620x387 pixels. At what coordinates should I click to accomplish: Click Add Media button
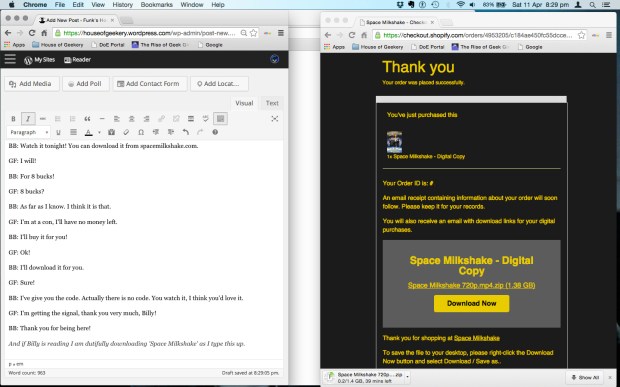coord(32,84)
